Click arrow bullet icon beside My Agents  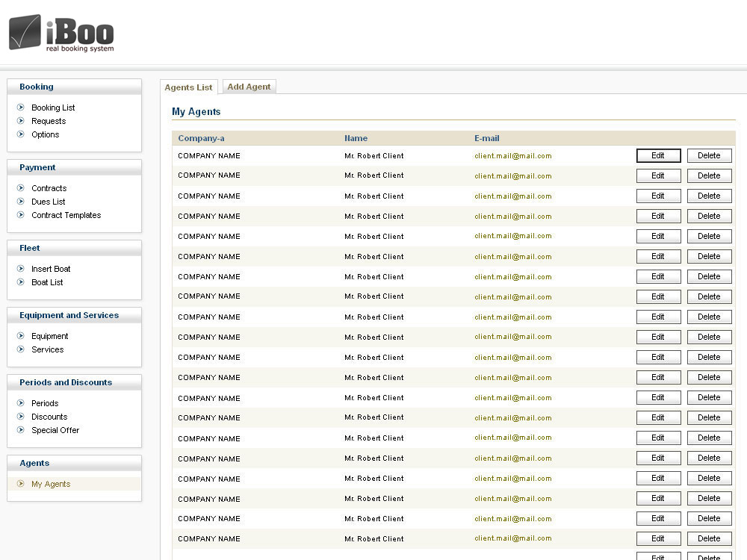click(21, 484)
